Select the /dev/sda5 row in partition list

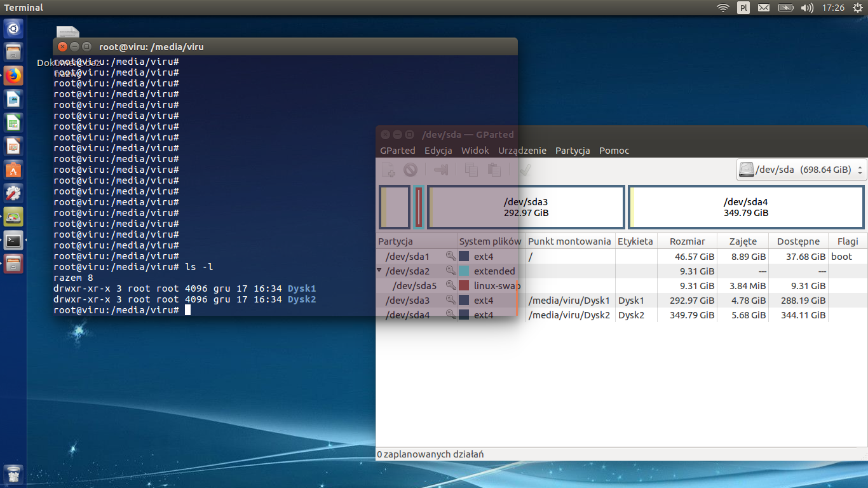(622, 286)
